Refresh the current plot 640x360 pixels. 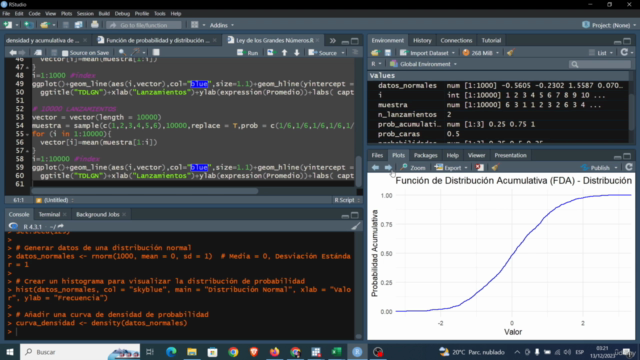tap(629, 167)
